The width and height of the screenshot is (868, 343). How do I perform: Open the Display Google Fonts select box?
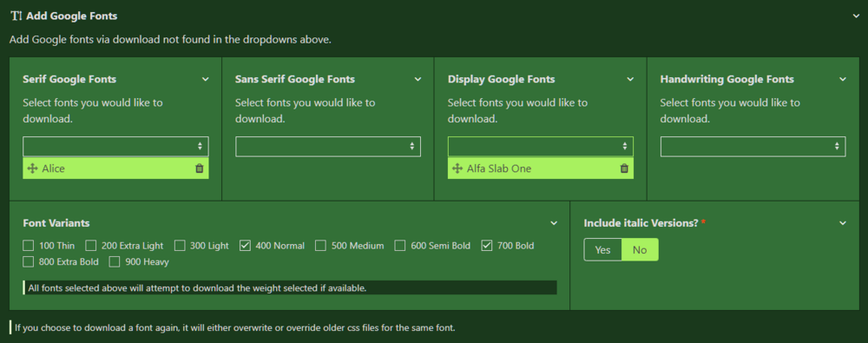(540, 146)
